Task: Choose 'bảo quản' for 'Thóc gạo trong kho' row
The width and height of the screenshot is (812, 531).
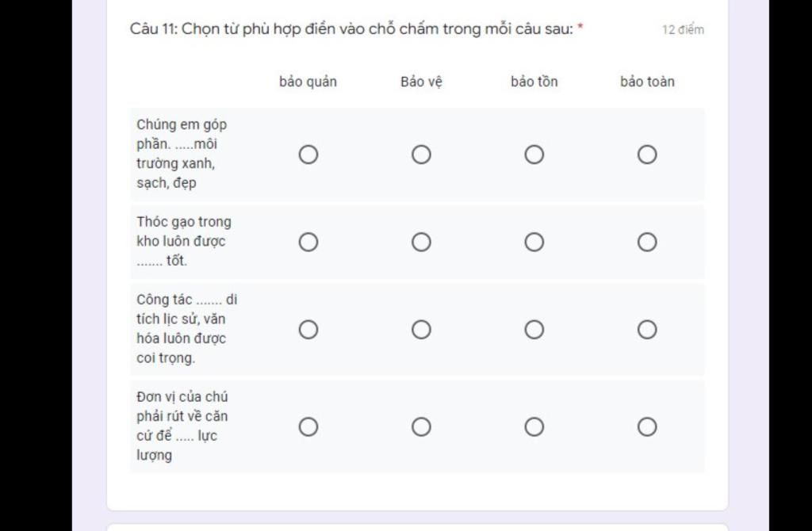Action: 308,243
